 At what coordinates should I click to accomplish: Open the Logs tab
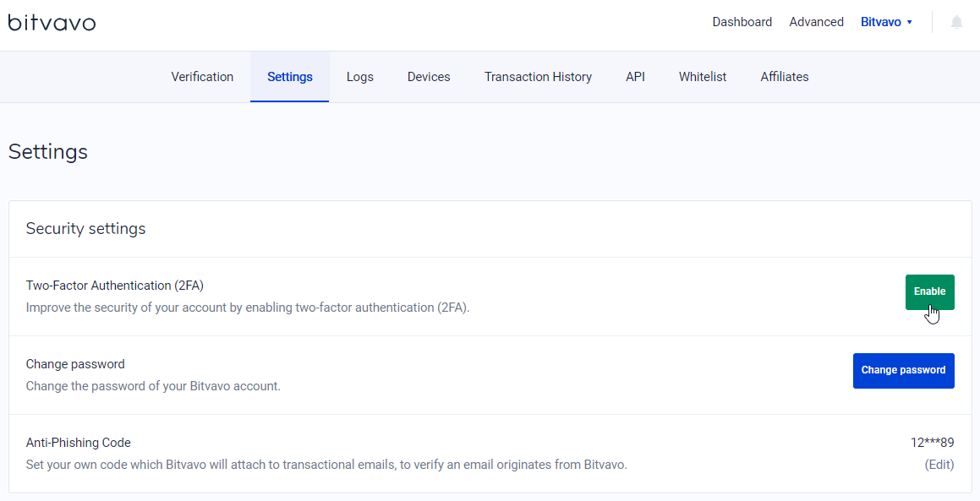point(359,77)
